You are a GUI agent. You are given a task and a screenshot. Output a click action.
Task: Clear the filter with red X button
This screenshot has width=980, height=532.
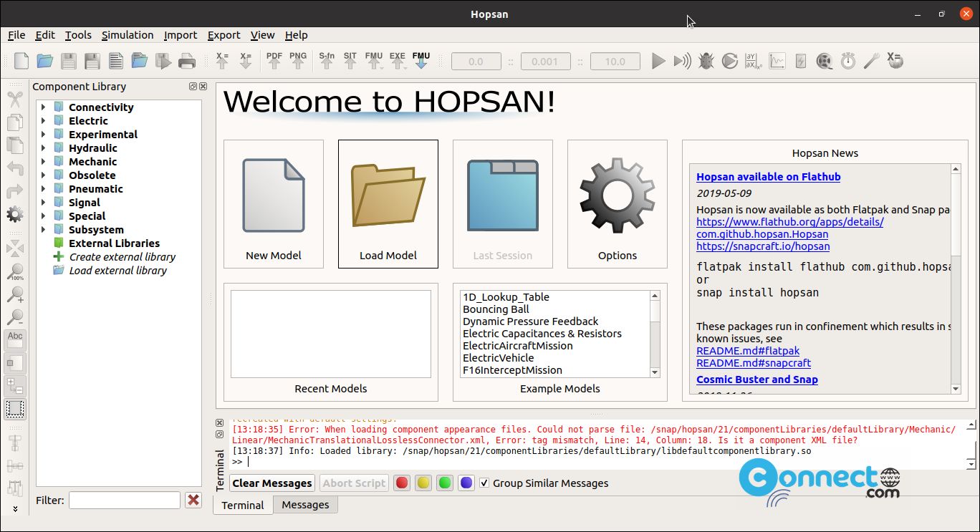(193, 500)
